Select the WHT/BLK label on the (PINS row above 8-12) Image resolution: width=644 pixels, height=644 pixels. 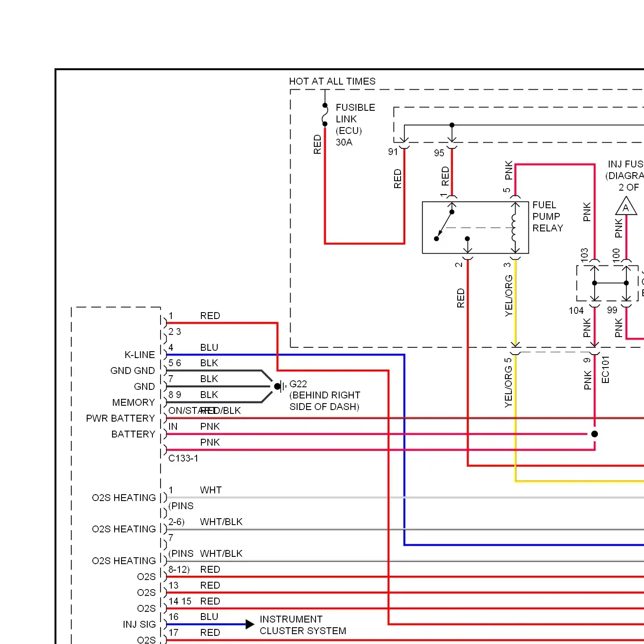[221, 553]
